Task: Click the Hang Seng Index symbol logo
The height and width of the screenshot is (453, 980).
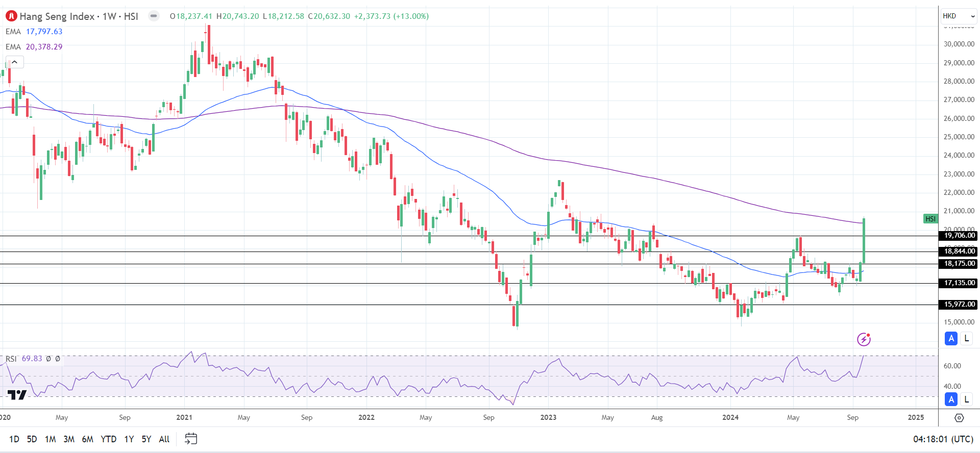Action: click(11, 16)
